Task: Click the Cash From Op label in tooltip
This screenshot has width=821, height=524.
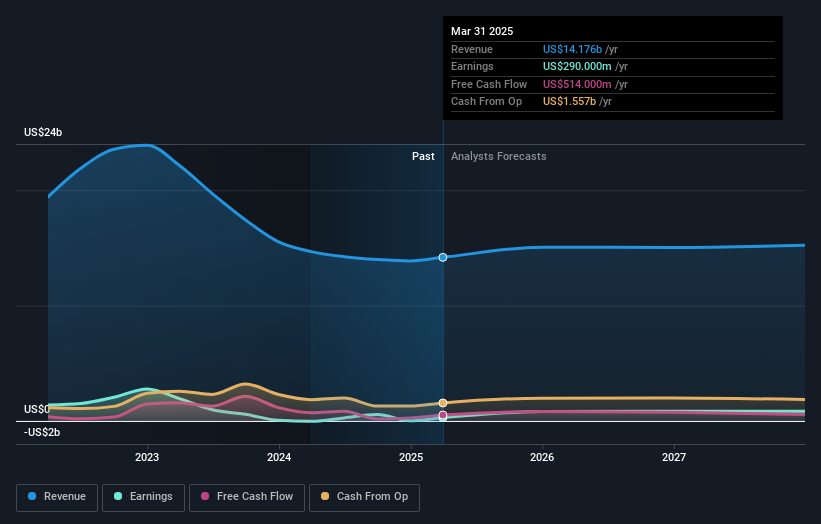Action: 486,102
